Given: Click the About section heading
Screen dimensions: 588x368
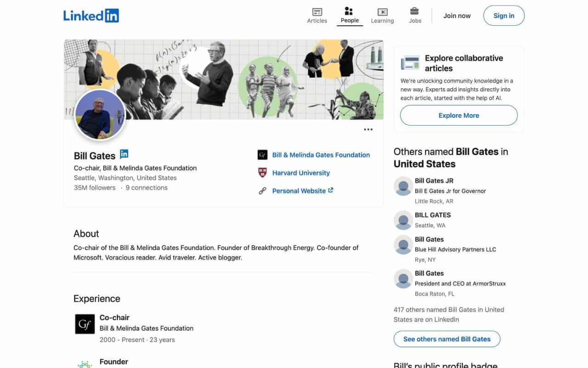Looking at the screenshot, I should [86, 234].
